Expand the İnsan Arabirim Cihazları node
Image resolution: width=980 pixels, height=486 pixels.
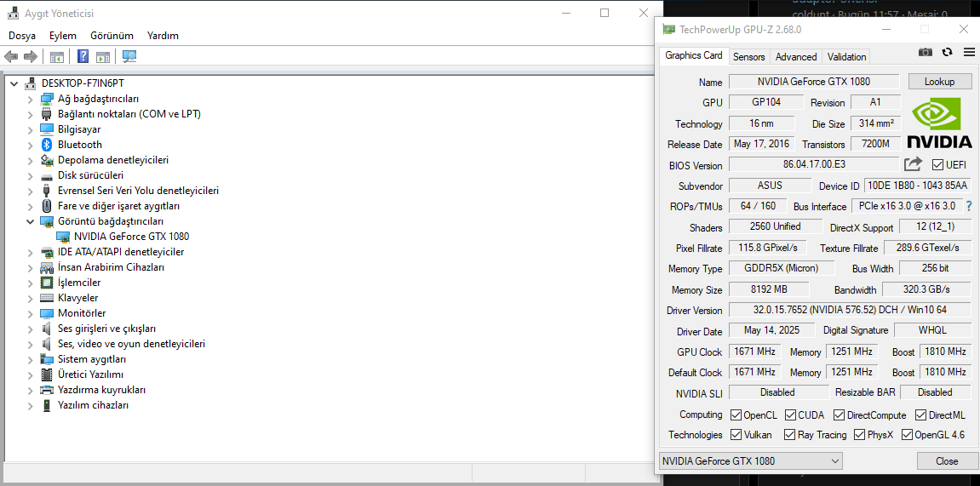[30, 267]
